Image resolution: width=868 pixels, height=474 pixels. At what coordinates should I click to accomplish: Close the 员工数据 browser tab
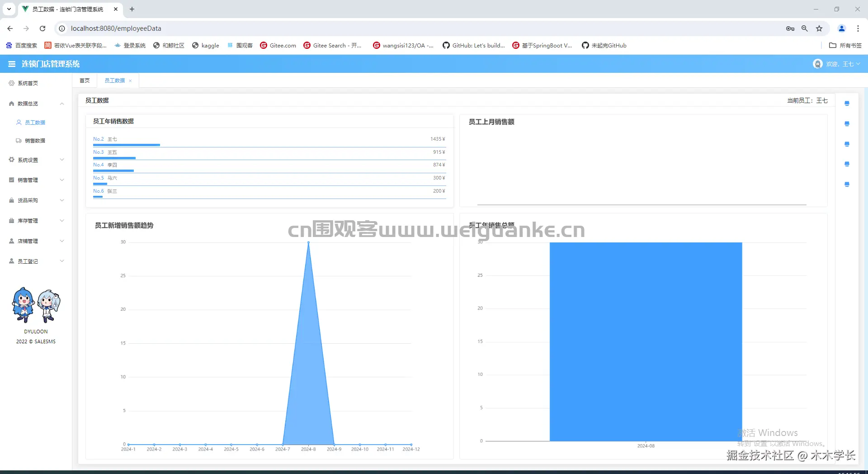pos(116,9)
